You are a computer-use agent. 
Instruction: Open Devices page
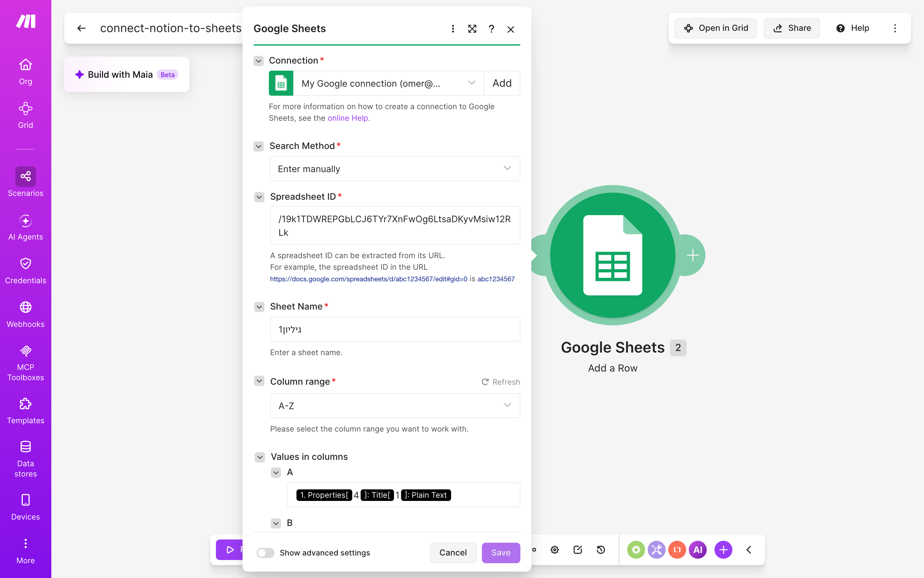pyautogui.click(x=26, y=507)
